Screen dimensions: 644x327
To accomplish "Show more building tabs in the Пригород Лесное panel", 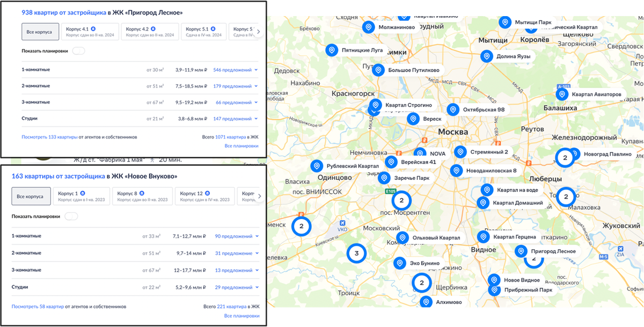I will (258, 32).
